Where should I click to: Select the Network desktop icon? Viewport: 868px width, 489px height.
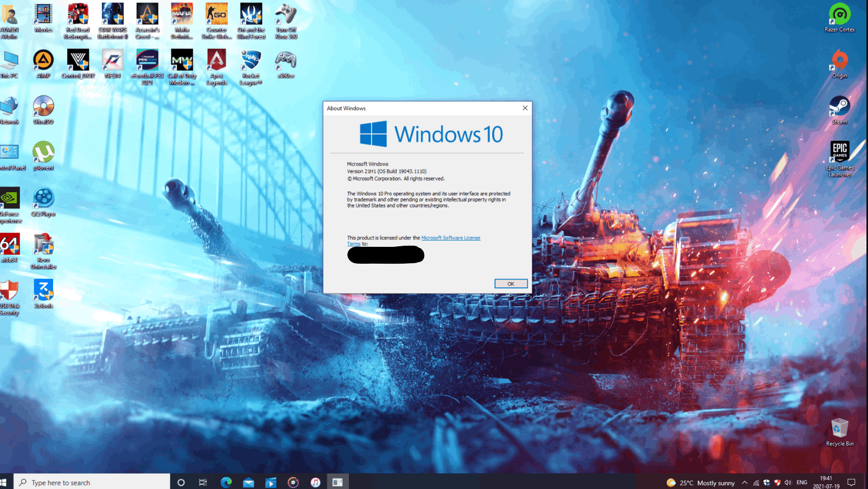(9, 110)
